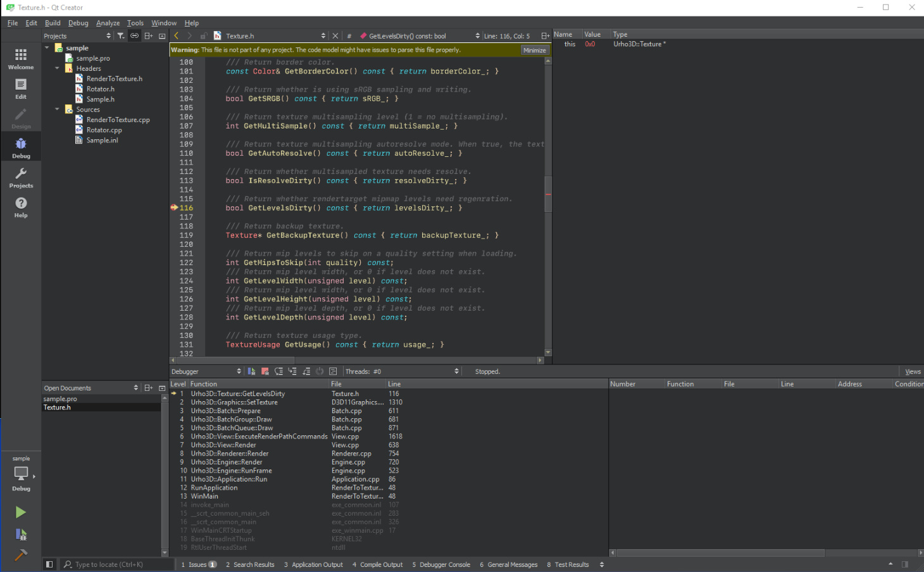
Task: Open filter tree options in Projects pane
Action: (121, 36)
